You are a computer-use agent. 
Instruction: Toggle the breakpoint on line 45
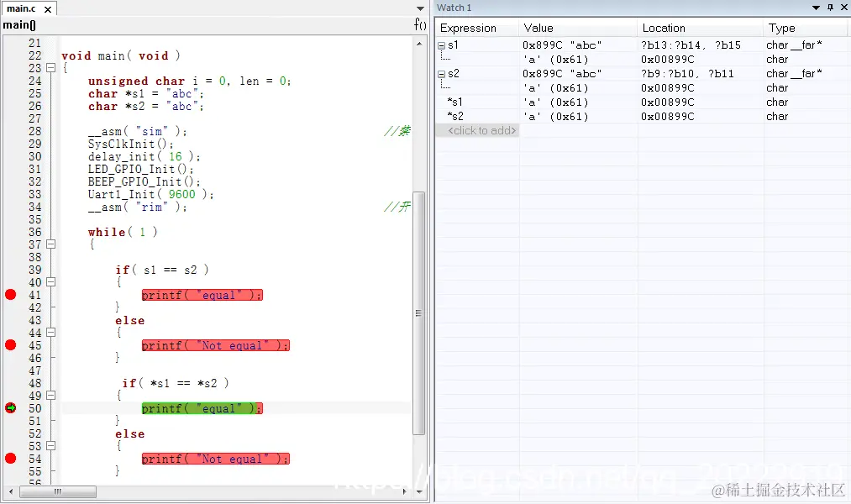coord(10,345)
